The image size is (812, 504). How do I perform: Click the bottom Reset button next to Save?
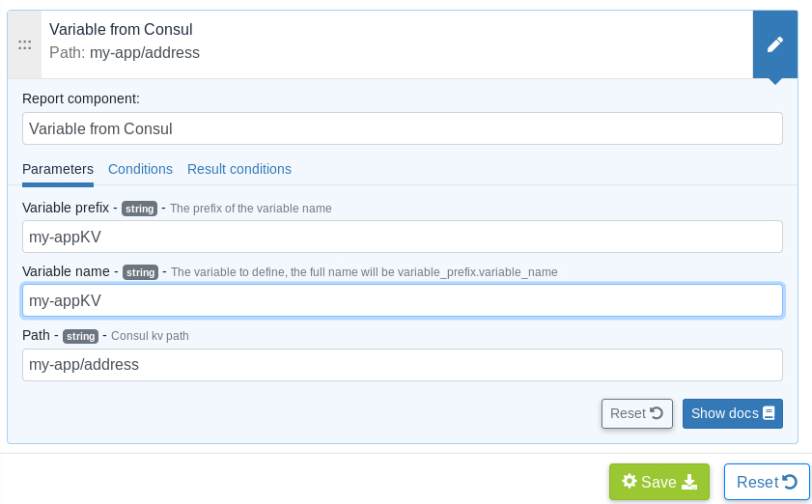click(767, 482)
